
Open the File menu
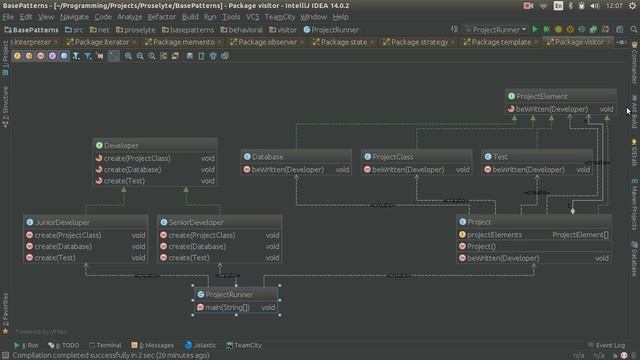pyautogui.click(x=8, y=17)
